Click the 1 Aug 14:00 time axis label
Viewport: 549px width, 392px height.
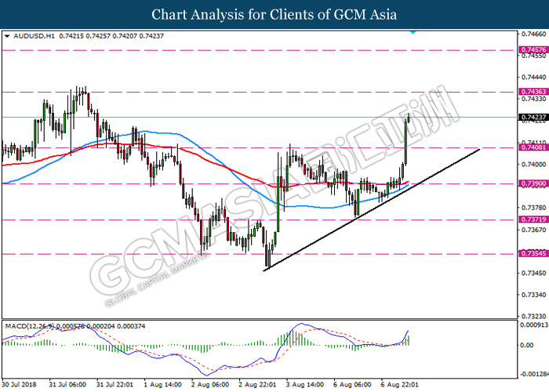(163, 385)
